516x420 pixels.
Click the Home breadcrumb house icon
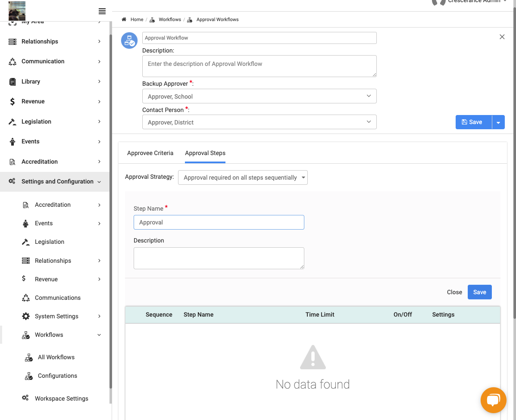[124, 19]
